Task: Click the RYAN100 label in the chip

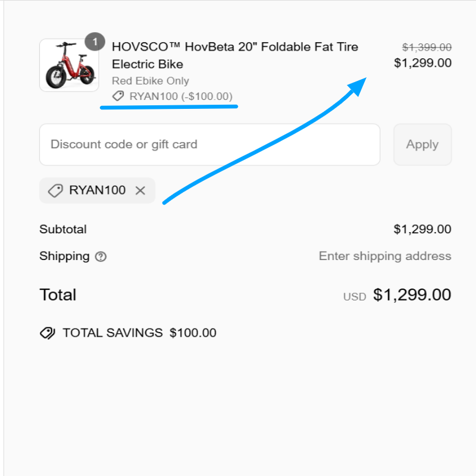Action: (98, 190)
